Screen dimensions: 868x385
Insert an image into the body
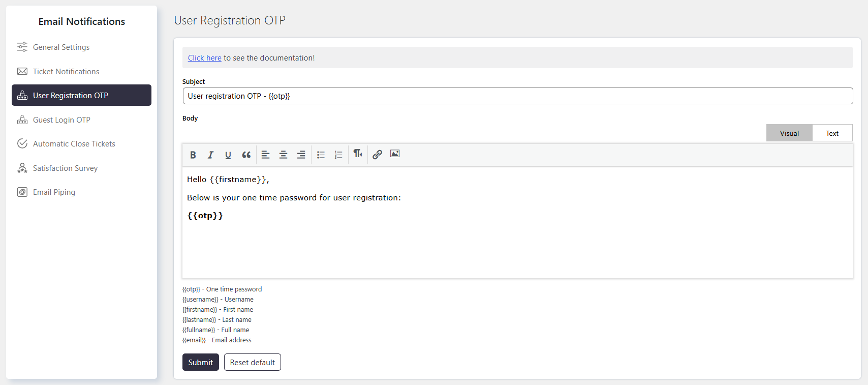(x=395, y=154)
